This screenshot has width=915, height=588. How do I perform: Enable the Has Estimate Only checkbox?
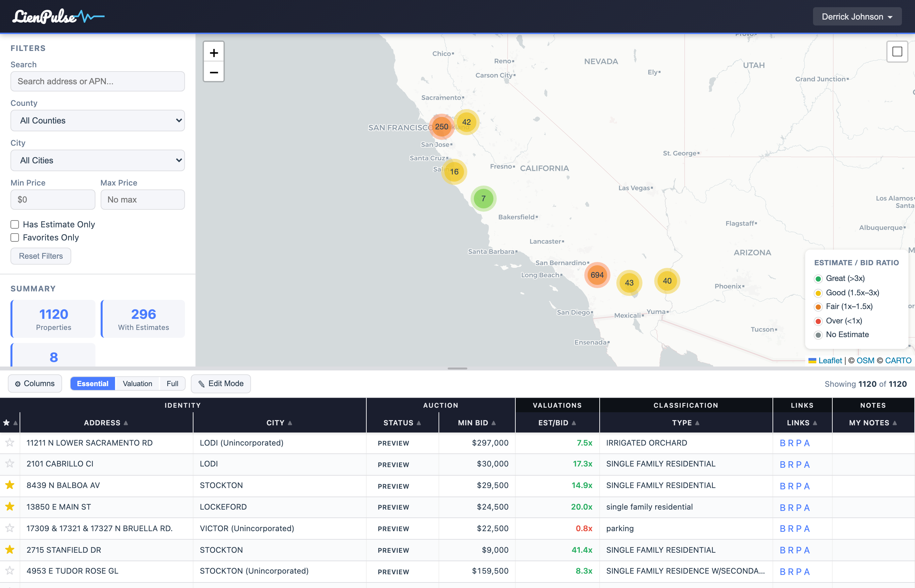[x=14, y=224]
